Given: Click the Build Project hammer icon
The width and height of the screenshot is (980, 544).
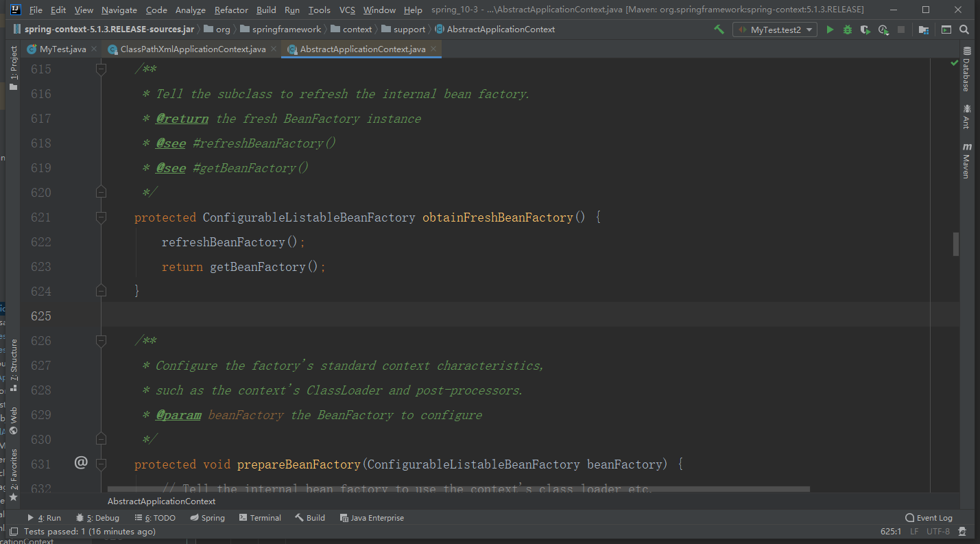Looking at the screenshot, I should pos(719,29).
